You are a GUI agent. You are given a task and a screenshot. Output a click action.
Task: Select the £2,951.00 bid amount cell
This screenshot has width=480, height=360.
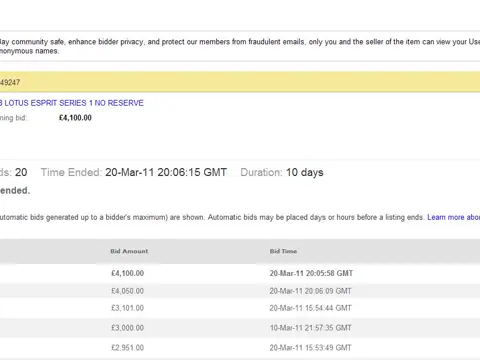point(128,348)
